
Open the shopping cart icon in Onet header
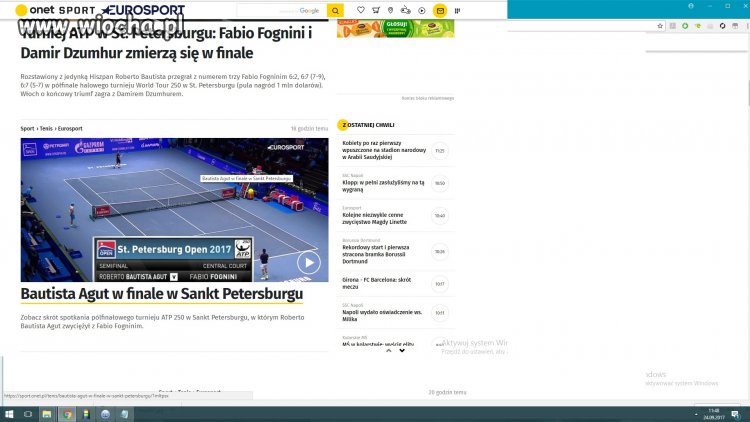click(x=376, y=10)
